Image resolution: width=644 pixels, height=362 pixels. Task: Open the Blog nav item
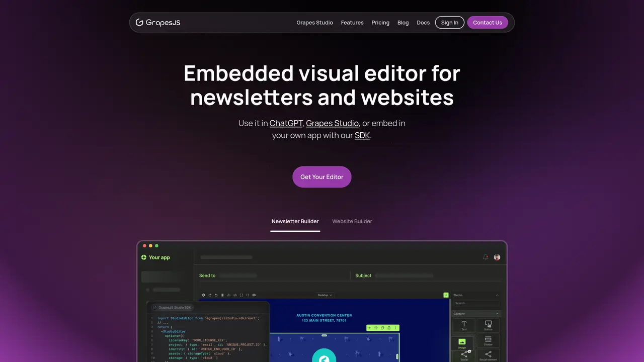coord(403,23)
